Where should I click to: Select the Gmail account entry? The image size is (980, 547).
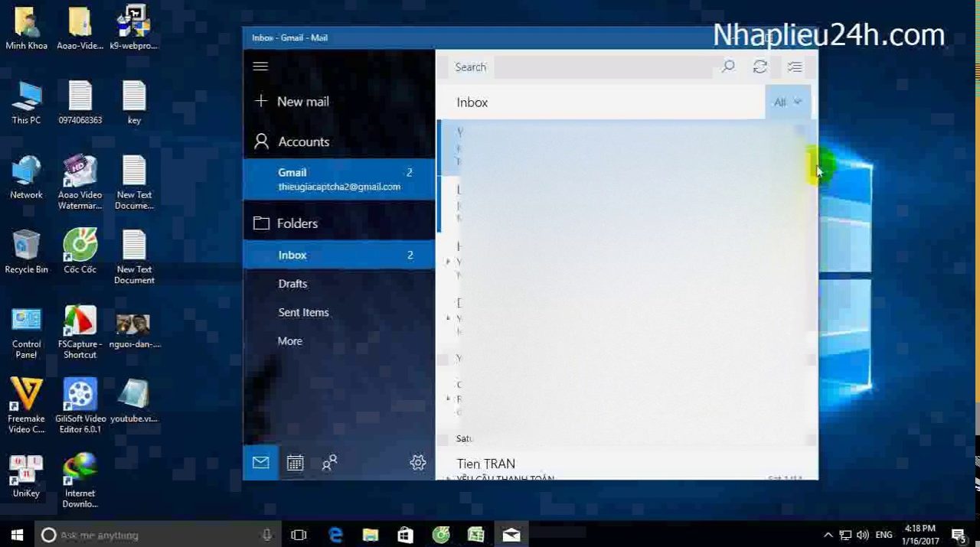(x=338, y=180)
